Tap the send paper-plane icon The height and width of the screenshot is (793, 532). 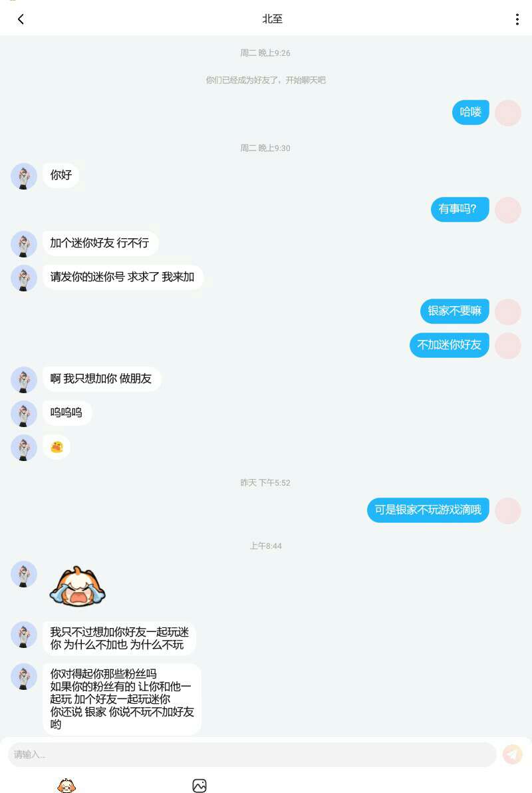[x=512, y=754]
